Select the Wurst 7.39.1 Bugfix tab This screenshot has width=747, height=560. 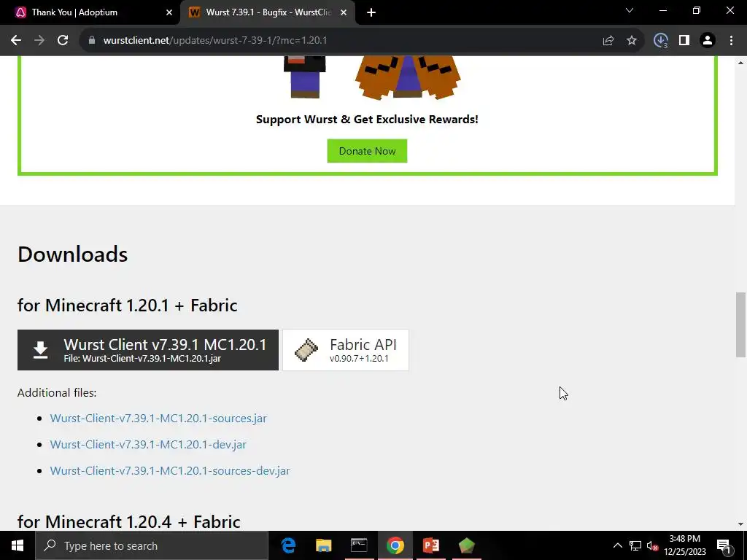tap(268, 12)
